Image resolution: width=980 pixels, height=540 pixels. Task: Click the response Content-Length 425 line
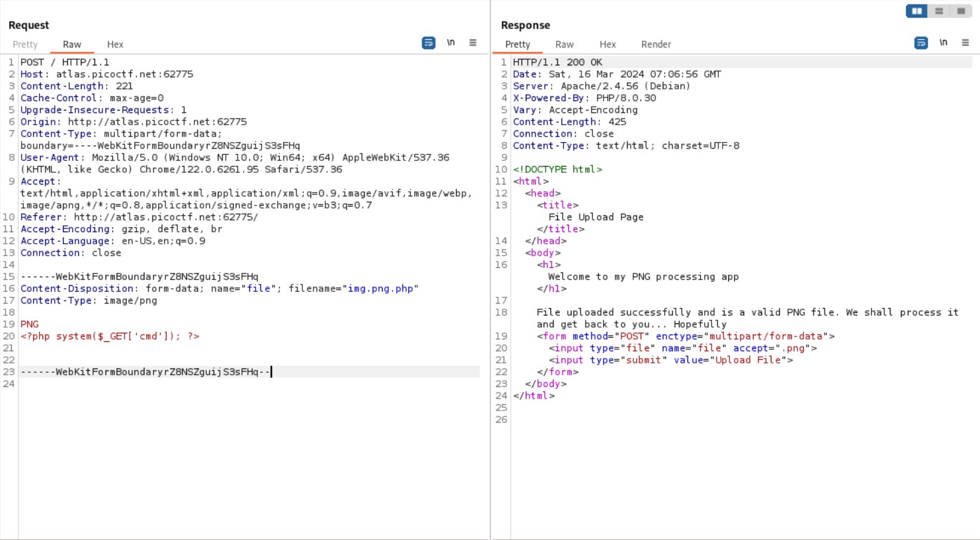coord(570,122)
